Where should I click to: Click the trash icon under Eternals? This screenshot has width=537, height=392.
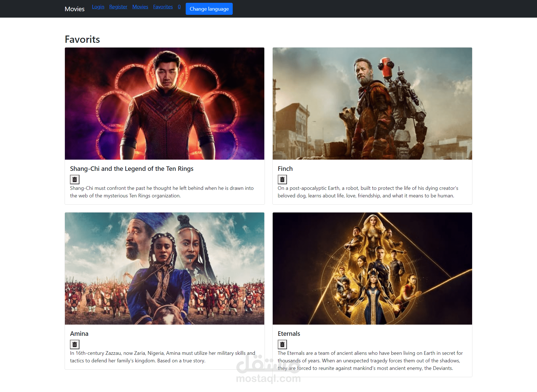pos(282,344)
